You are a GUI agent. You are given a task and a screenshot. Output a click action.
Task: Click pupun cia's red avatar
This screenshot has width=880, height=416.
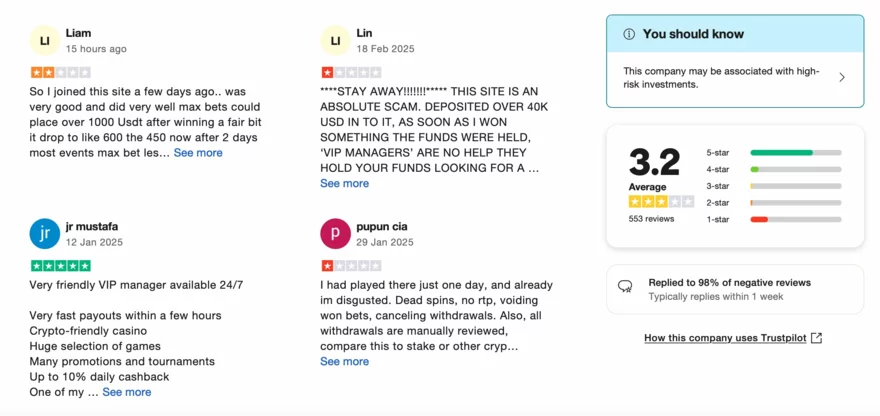click(335, 234)
